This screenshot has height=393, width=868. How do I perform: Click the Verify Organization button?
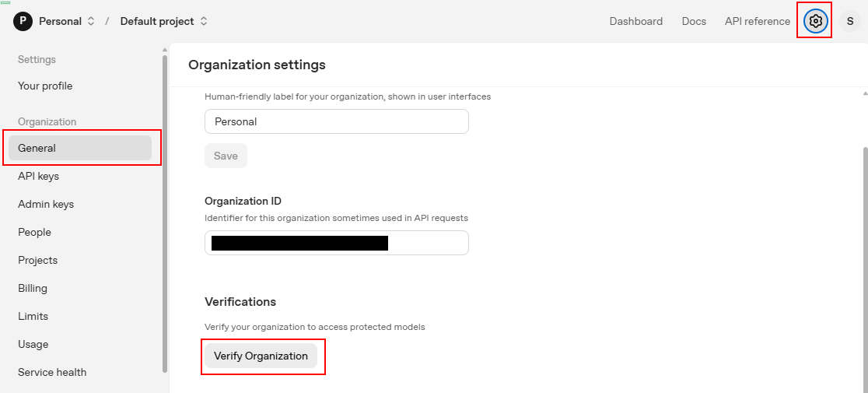[261, 356]
